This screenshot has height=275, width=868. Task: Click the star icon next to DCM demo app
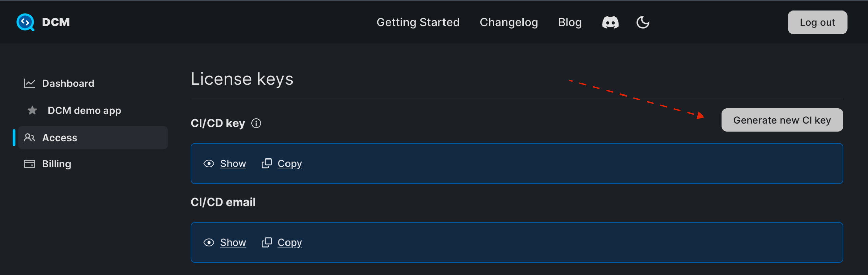pyautogui.click(x=32, y=110)
